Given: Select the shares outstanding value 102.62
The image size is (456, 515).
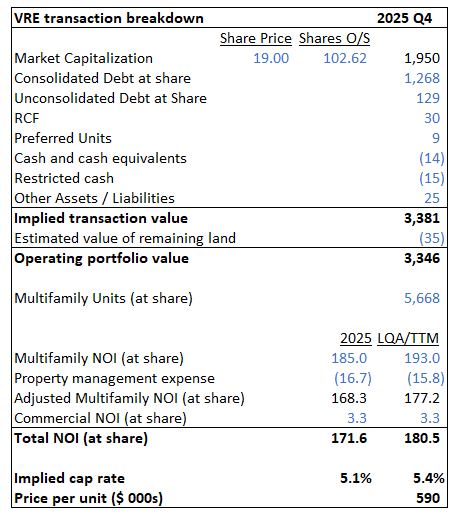Looking at the screenshot, I should [345, 58].
